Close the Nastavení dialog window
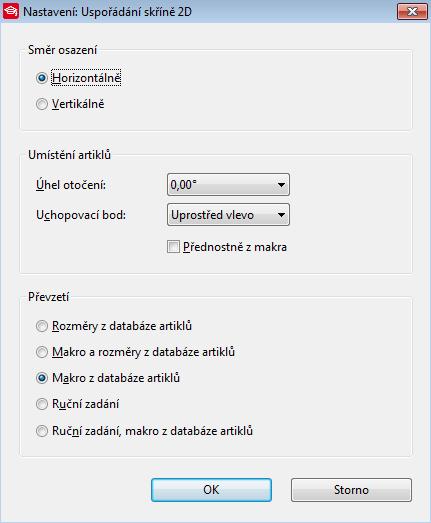 [x=412, y=12]
